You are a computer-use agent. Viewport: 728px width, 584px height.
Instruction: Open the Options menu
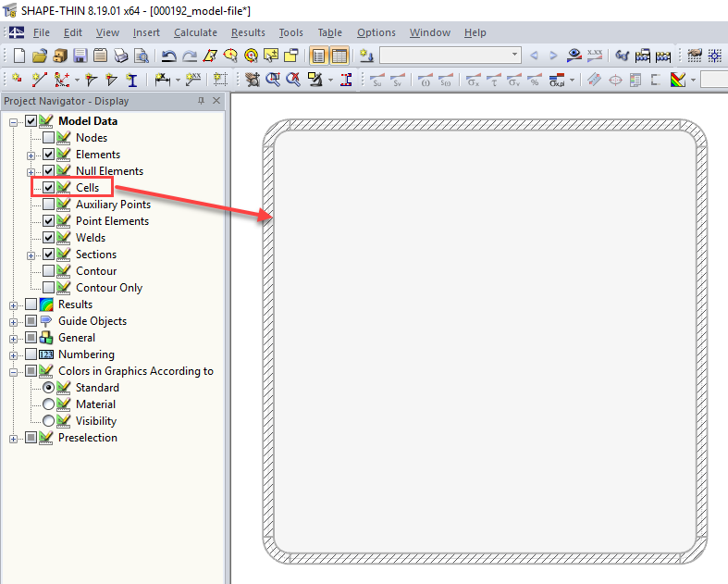[x=376, y=32]
